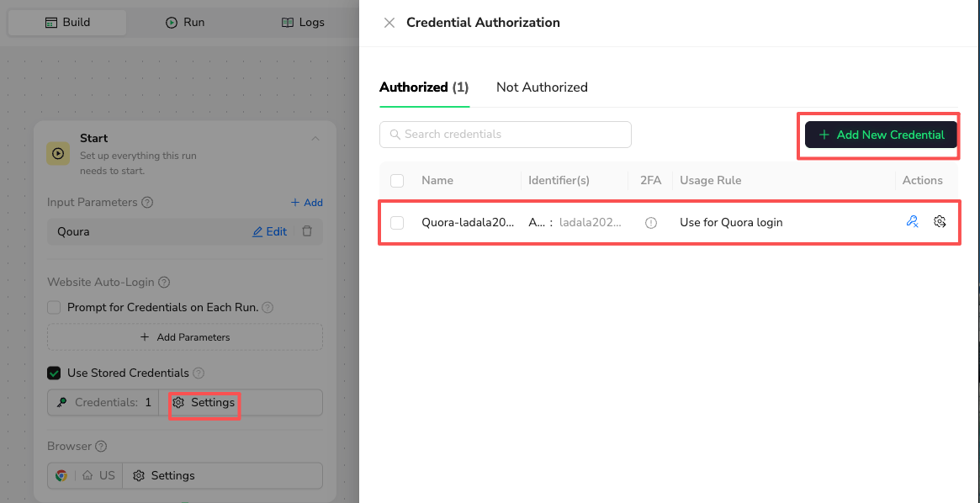Click the revoke authorization icon for Quora credential

[912, 222]
